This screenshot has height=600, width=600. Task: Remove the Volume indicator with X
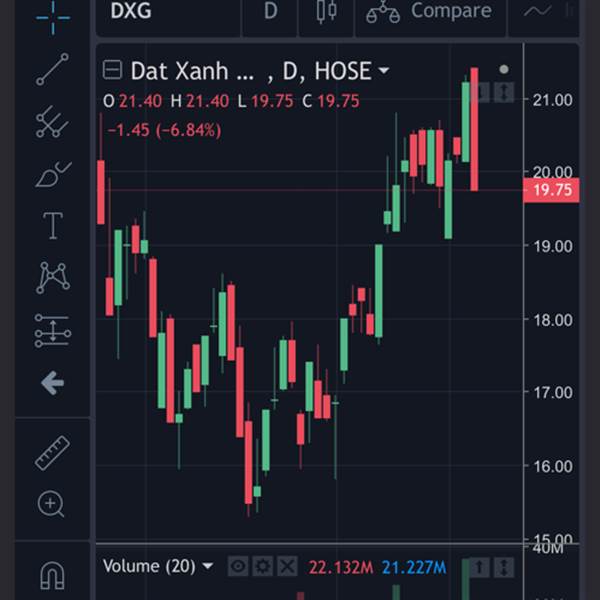[287, 566]
